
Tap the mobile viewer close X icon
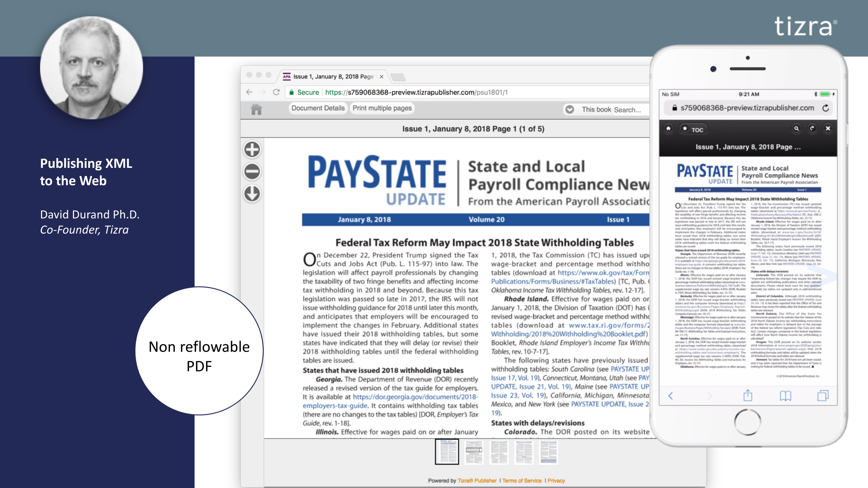tap(828, 129)
